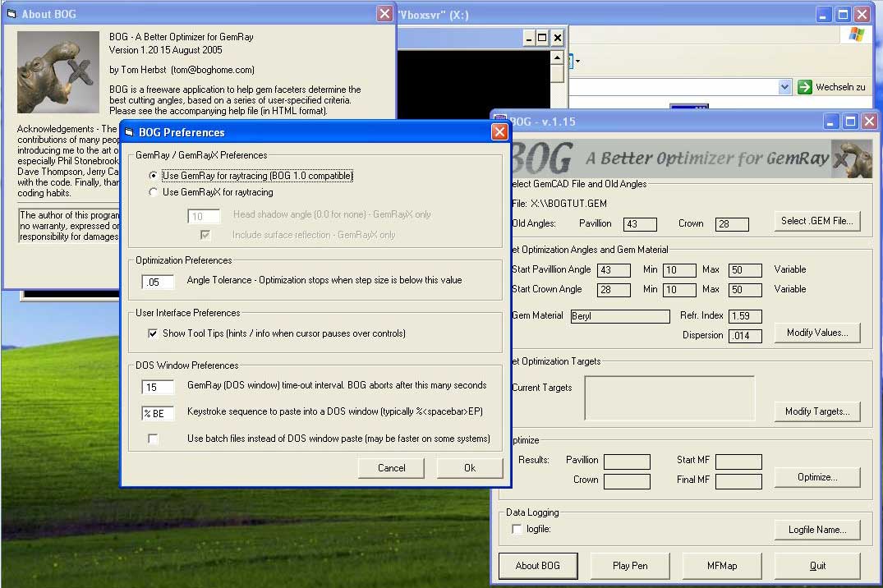Click the Play Pen button
Screen dimensions: 883x588
[630, 566]
